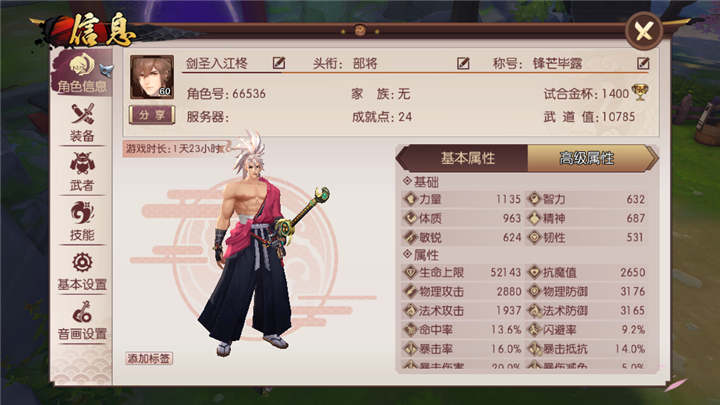
Task: Click the 试合金杯 trophy icon
Action: point(640,92)
